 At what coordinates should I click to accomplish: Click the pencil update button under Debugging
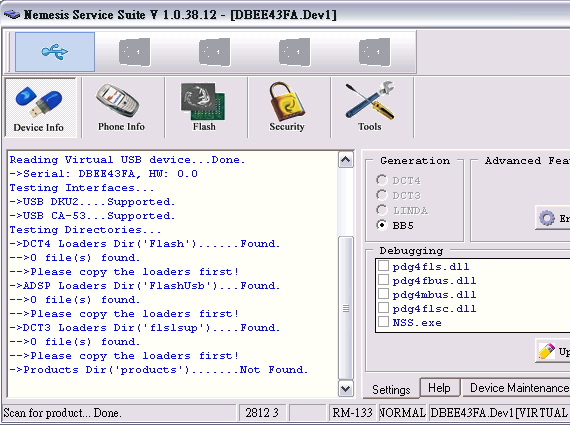pyautogui.click(x=553, y=351)
